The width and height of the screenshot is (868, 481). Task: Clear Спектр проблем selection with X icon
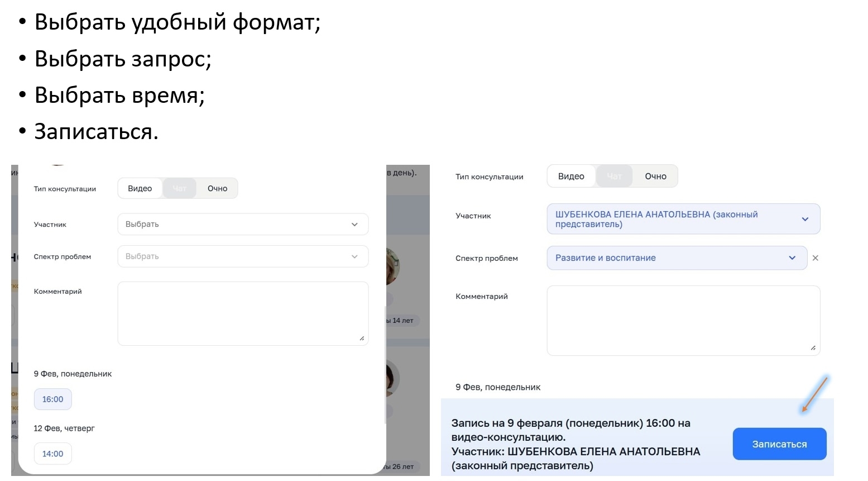(x=816, y=258)
